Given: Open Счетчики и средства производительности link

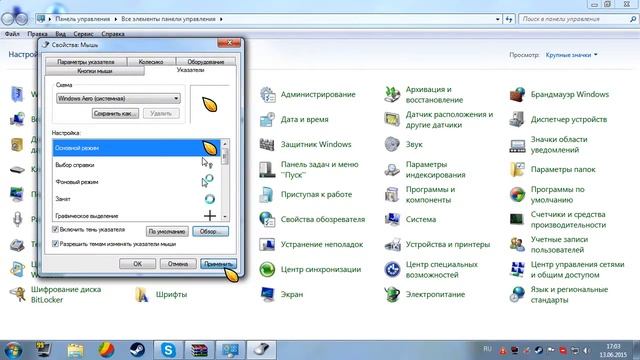Looking at the screenshot, I should tap(568, 220).
